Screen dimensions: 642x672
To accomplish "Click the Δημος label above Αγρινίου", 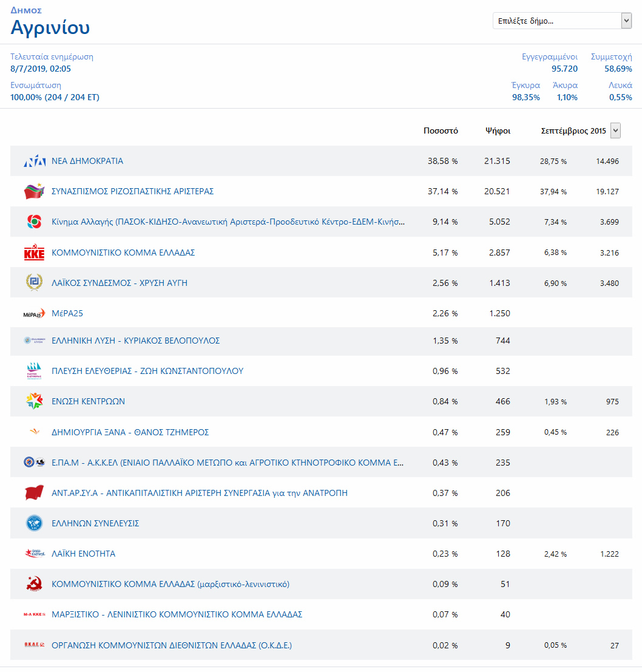I will [26, 10].
